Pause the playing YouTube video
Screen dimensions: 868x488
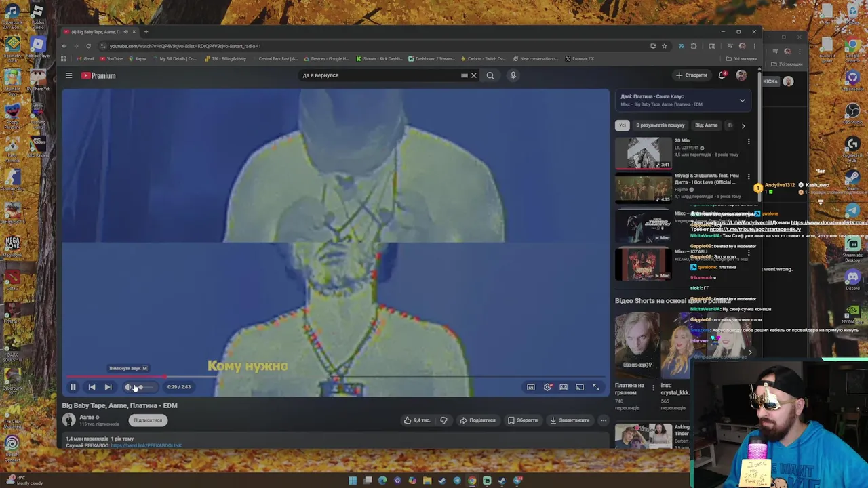click(73, 387)
